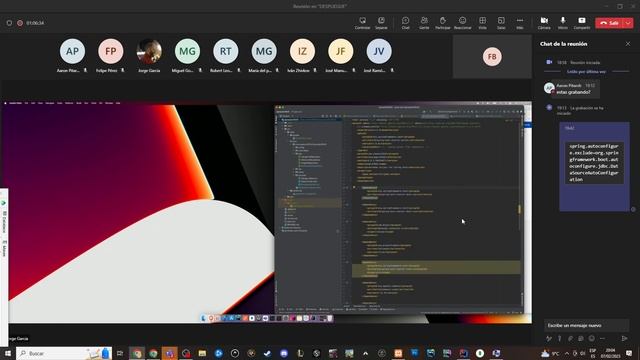Image resolution: width=640 pixels, height=360 pixels.
Task: Open Task View in the Windows taskbar
Action: coord(120,353)
